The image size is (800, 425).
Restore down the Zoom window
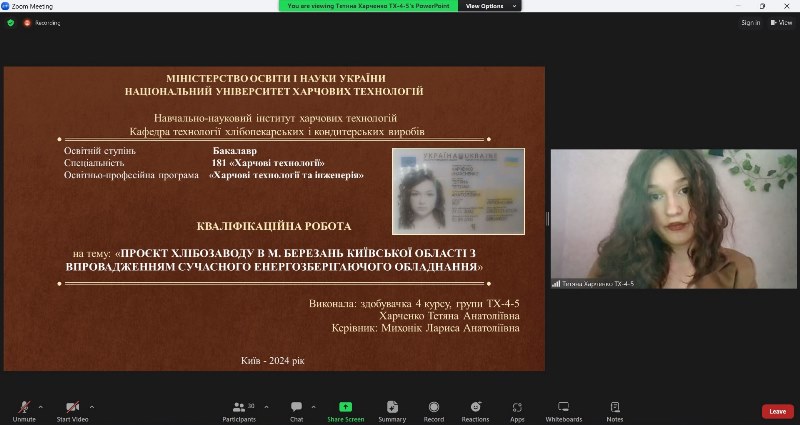pos(762,6)
